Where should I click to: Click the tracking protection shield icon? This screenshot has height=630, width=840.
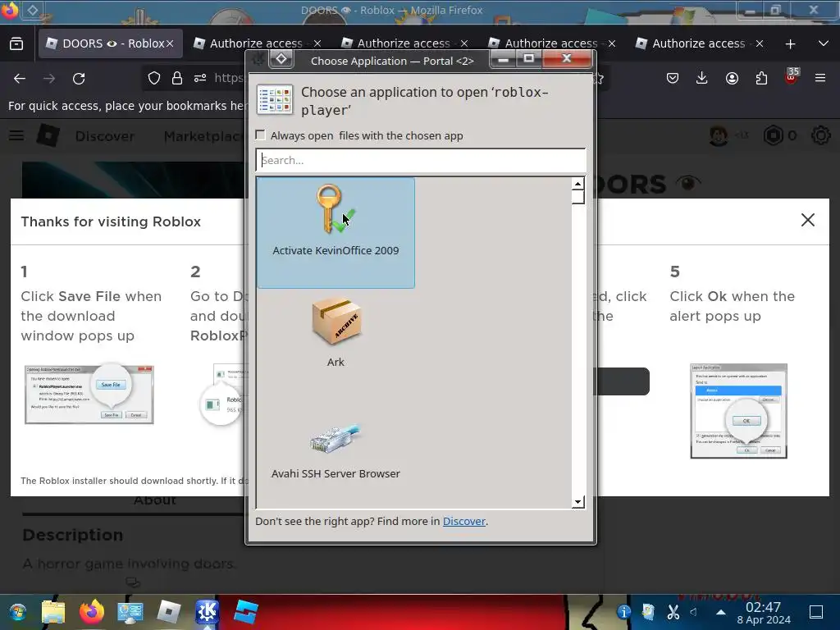point(154,78)
